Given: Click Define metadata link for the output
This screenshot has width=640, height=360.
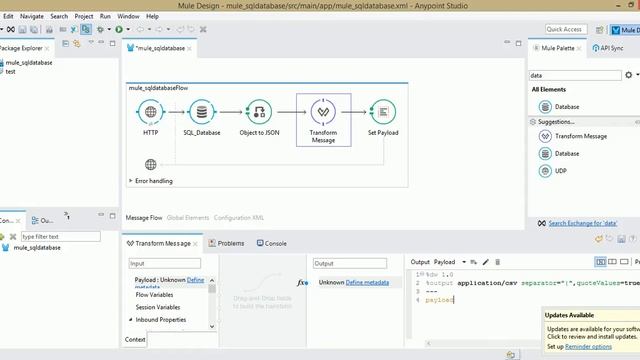Looking at the screenshot, I should coord(367,282).
